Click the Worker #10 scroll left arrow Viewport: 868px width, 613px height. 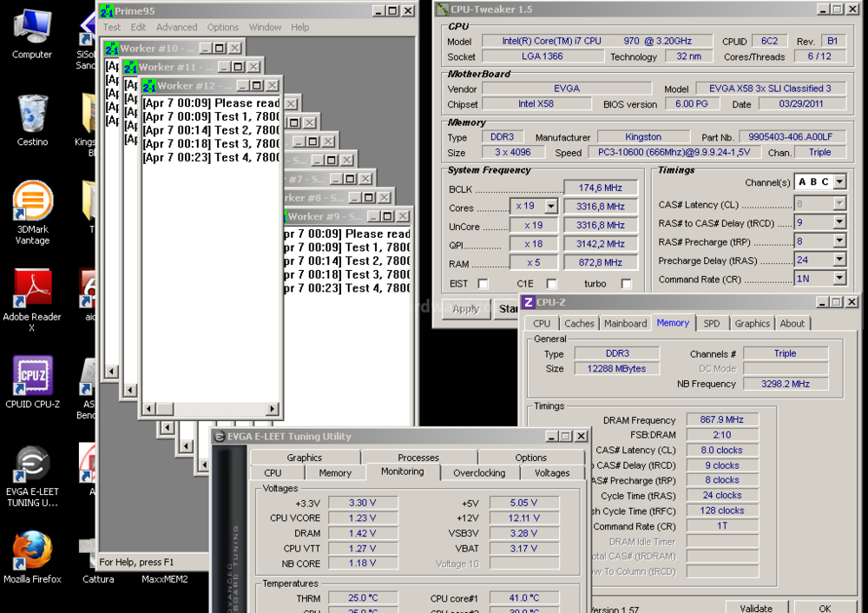111,371
